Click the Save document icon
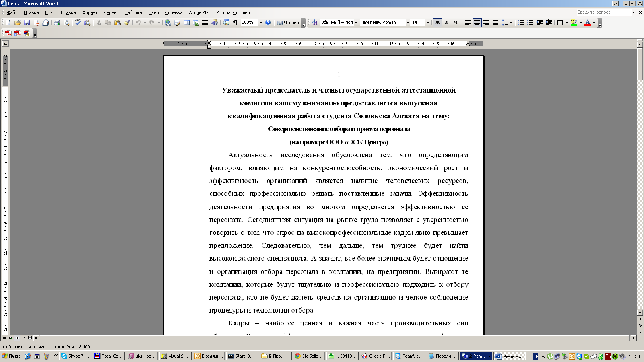Image resolution: width=644 pixels, height=362 pixels. point(27,23)
